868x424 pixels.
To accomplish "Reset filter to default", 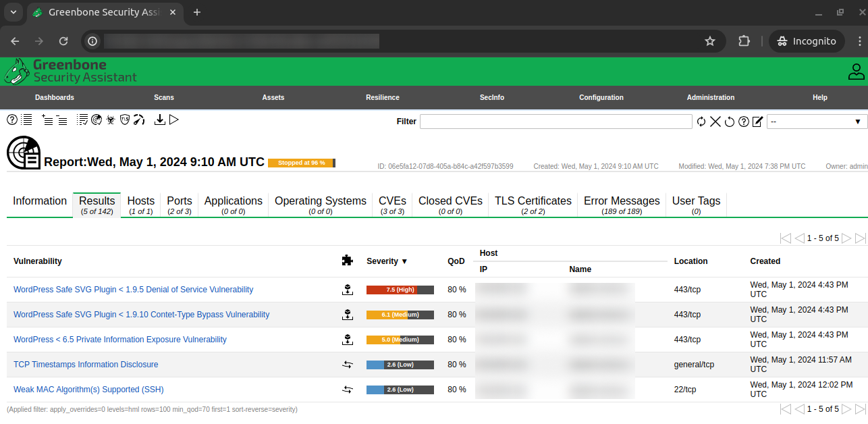I will [x=730, y=122].
